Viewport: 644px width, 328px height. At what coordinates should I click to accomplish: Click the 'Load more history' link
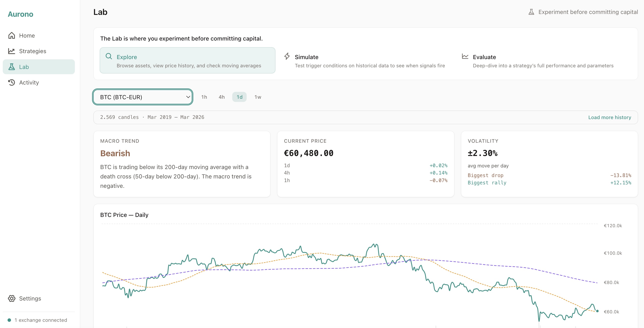(609, 117)
